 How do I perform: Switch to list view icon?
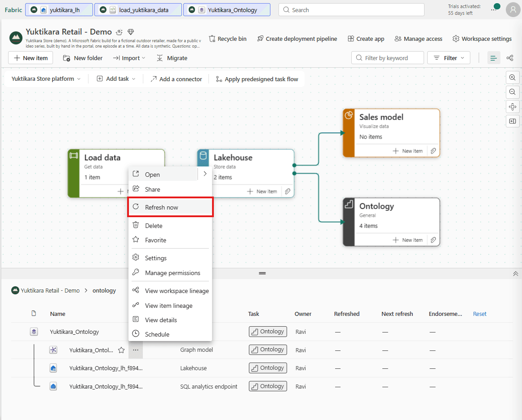[493, 58]
